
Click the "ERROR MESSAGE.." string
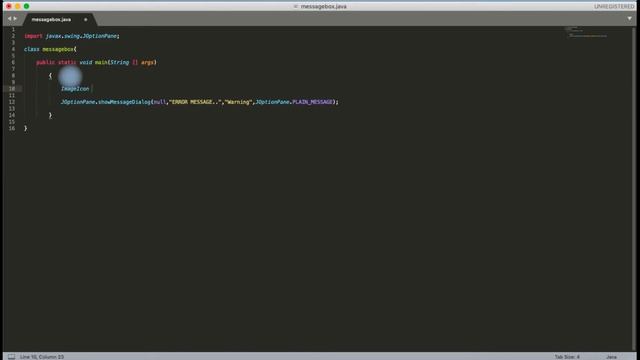coord(195,102)
